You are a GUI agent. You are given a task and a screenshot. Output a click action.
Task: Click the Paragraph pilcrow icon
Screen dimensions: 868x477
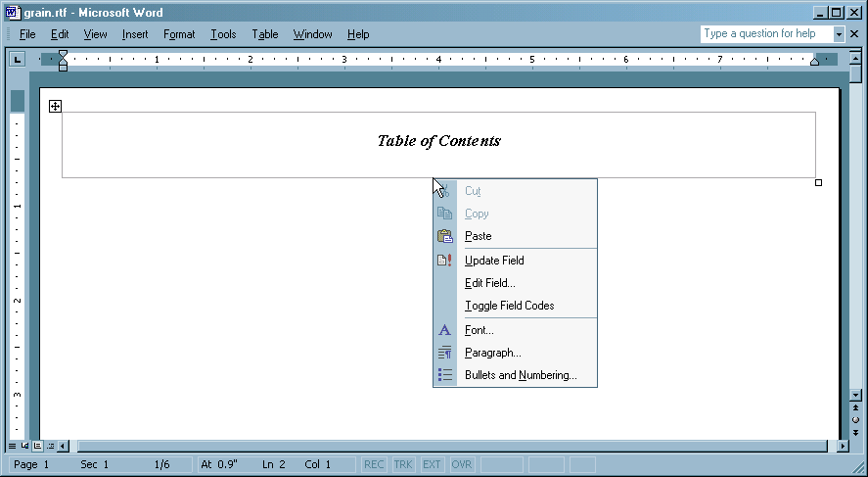445,353
